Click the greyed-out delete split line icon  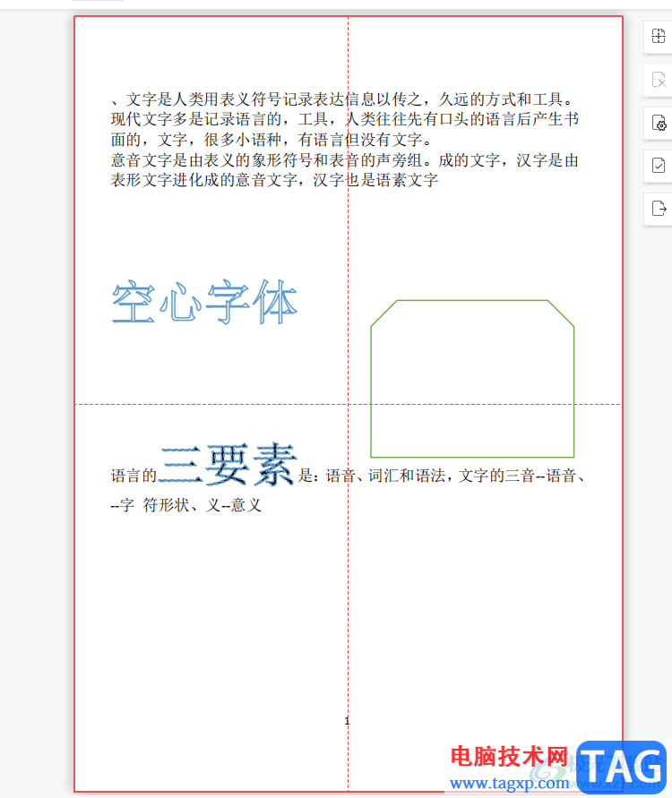point(659,80)
